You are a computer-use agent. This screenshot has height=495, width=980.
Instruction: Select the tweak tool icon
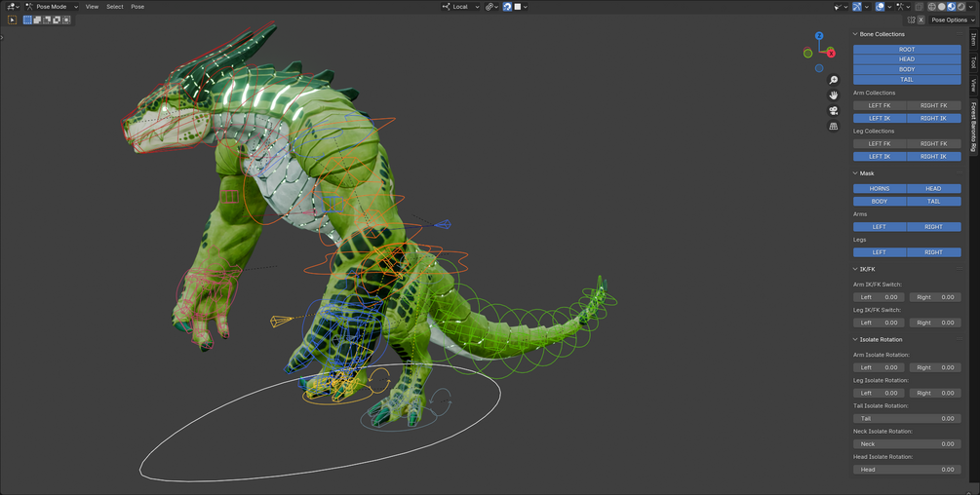pos(12,19)
